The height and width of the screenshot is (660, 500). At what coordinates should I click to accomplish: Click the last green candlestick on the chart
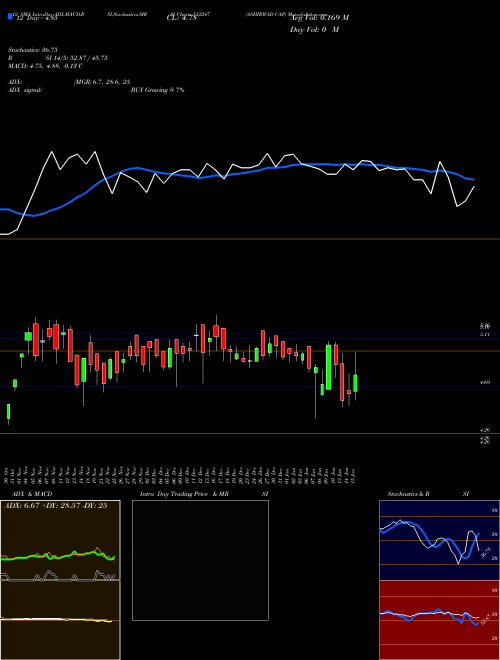[356, 383]
